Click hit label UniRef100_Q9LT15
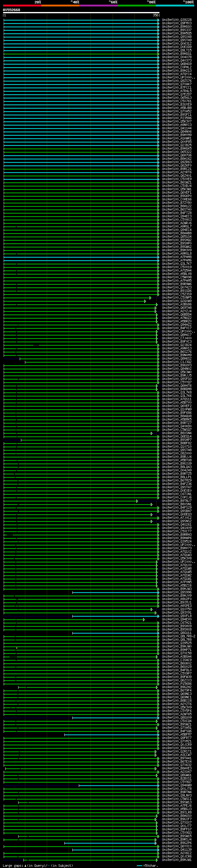 pos(176,50)
